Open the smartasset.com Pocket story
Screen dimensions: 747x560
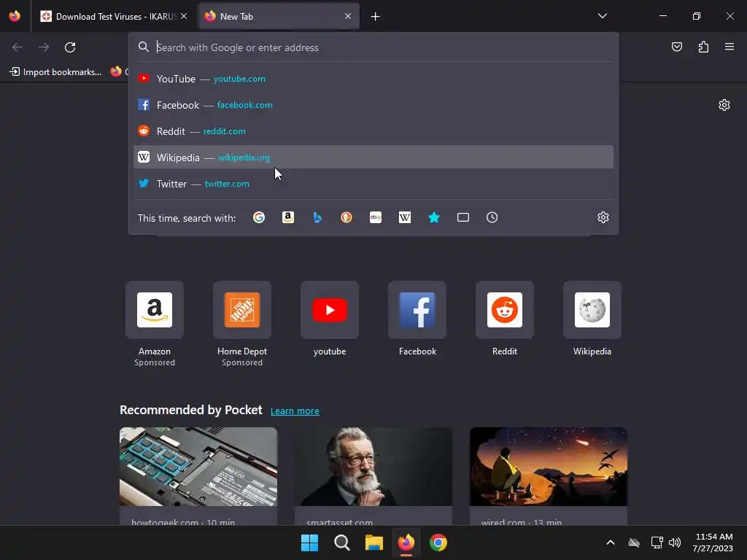pos(373,476)
